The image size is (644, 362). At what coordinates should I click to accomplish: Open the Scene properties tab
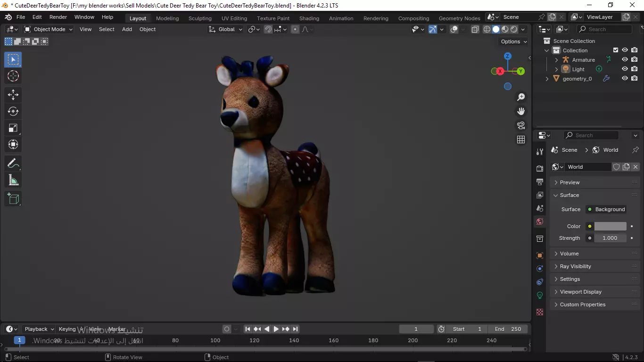(x=540, y=208)
